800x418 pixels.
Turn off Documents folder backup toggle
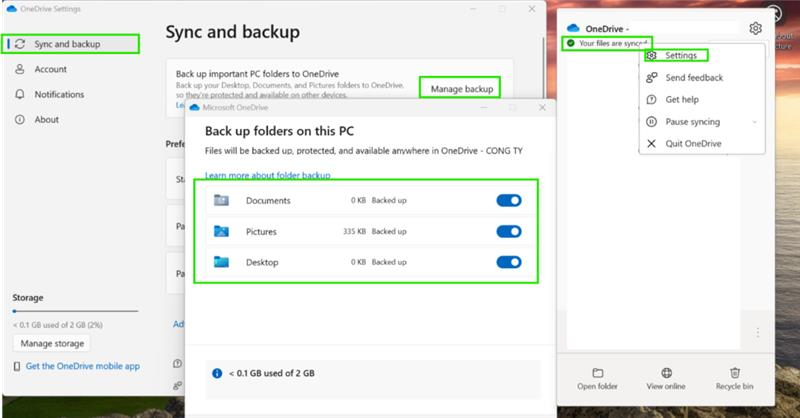(x=509, y=201)
